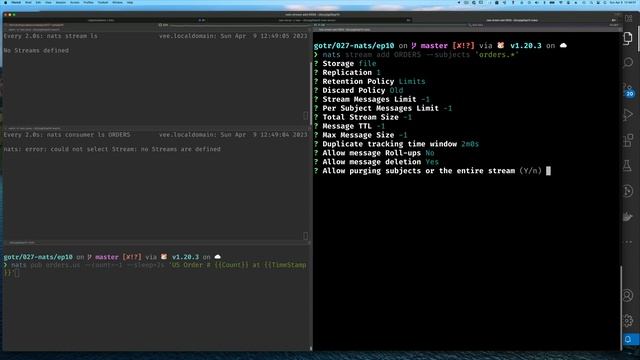Viewport: 640px width, 360px height.
Task: Open Run and Debug play icon
Action: click(x=628, y=115)
